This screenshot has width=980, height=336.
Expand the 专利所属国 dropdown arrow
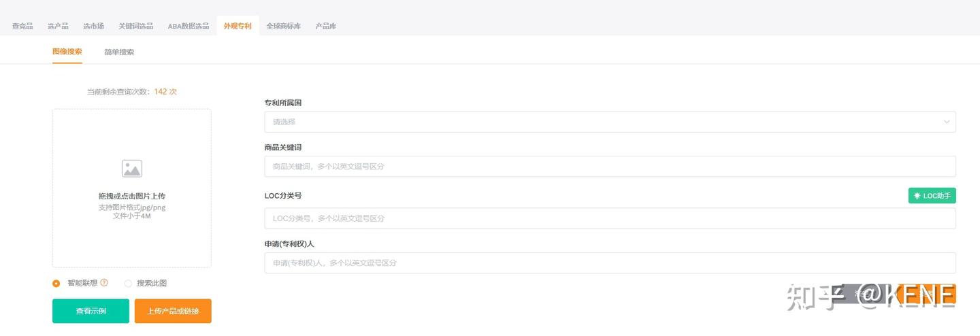946,122
